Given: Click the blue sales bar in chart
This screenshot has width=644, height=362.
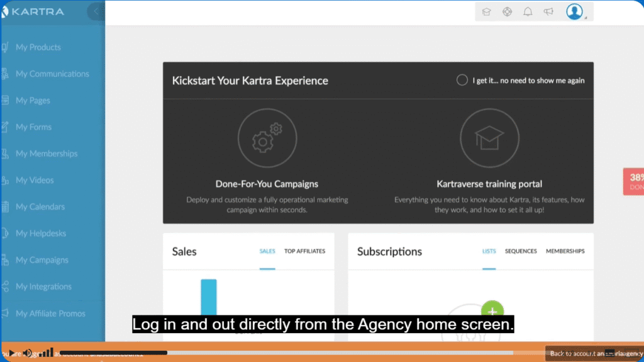Looking at the screenshot, I should pos(209,297).
